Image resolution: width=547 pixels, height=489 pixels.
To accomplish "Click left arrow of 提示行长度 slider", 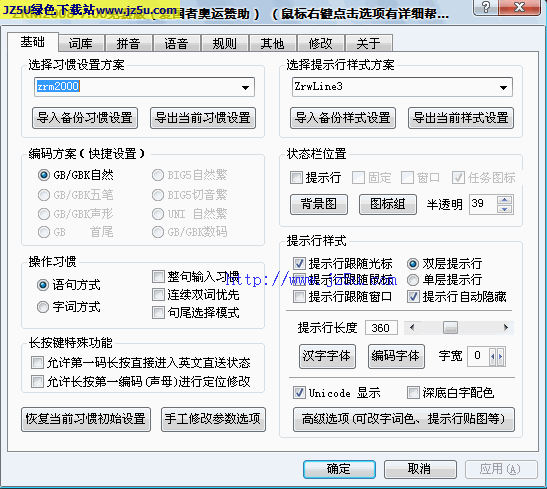I will coord(412,328).
